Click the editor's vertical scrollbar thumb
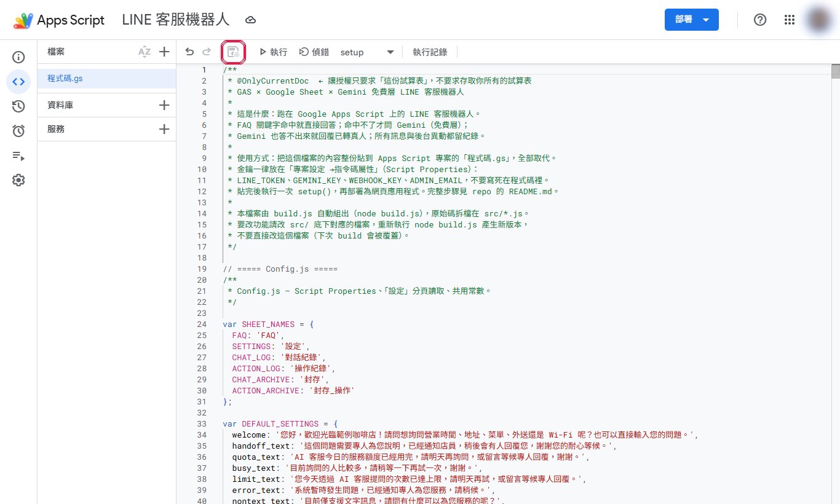Image resolution: width=840 pixels, height=504 pixels. [x=836, y=71]
